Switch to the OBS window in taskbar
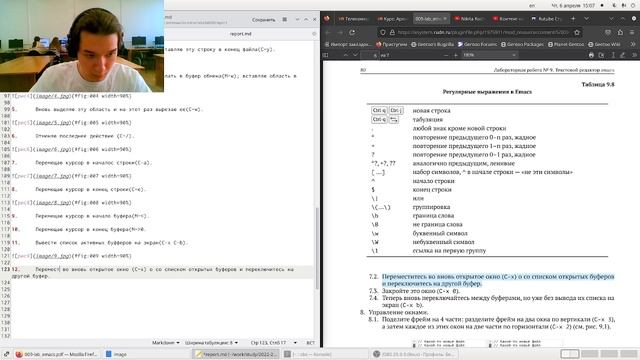The width and height of the screenshot is (640, 360). (x=414, y=354)
